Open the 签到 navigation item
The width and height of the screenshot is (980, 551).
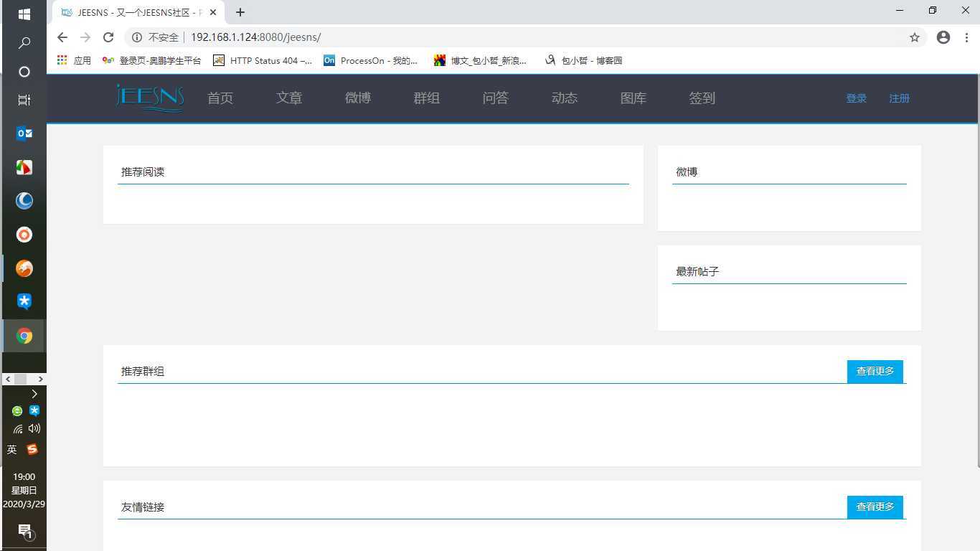click(702, 98)
